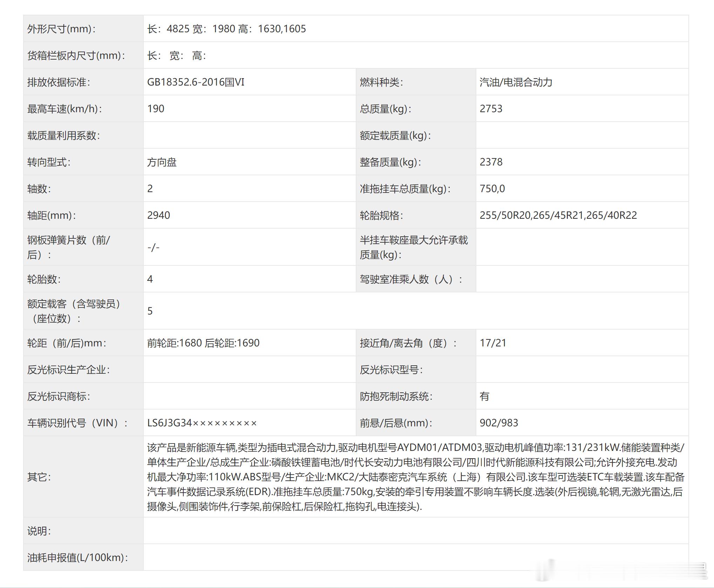
Task: Click the 方向盘 steering value
Action: click(162, 162)
